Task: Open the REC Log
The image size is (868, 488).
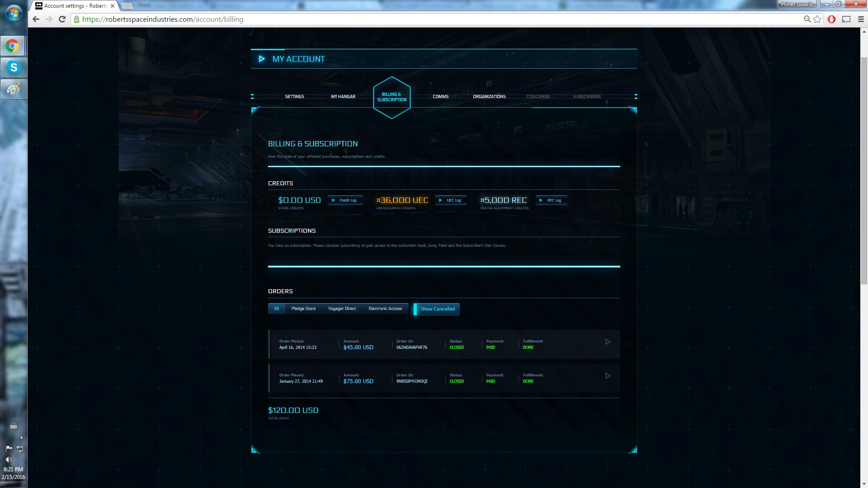Action: coord(551,200)
